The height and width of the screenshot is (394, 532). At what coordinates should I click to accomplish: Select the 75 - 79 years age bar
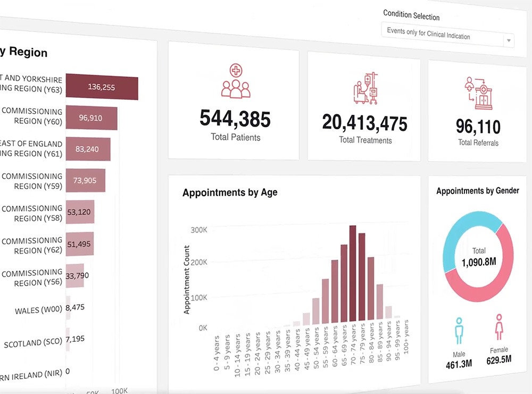tap(362, 277)
